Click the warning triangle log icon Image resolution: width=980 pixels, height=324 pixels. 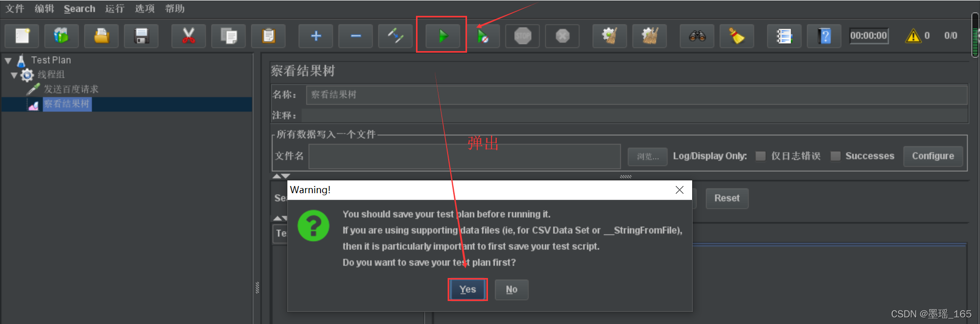point(913,36)
